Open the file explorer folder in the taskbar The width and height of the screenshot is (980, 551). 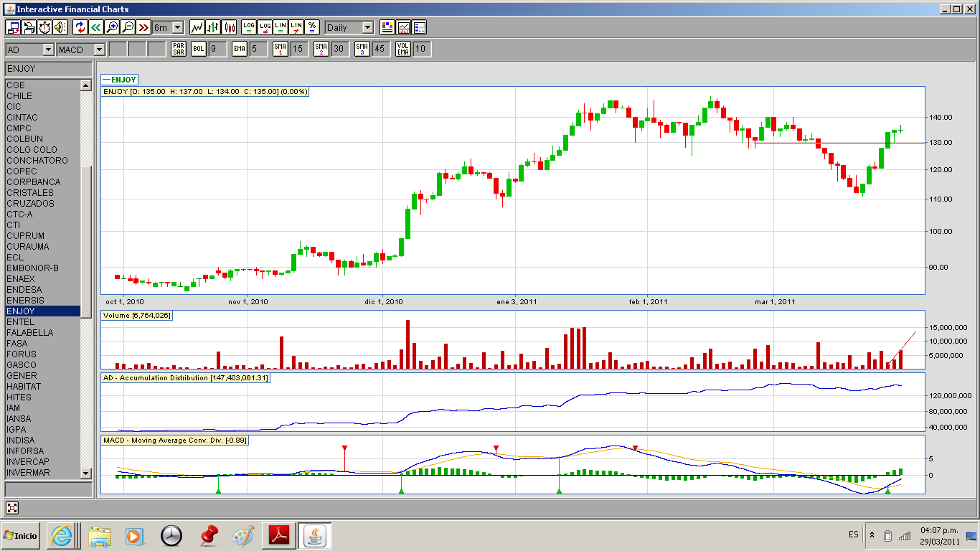click(100, 535)
